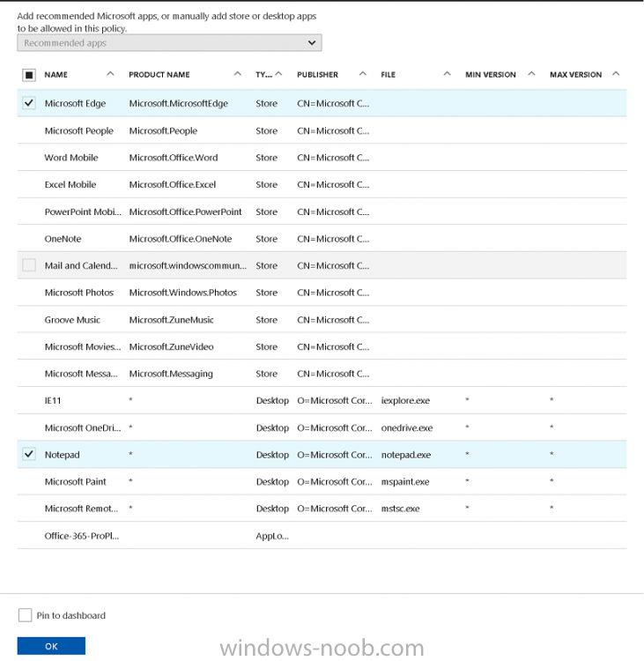Select the Office-365-ProPl... row
The width and height of the screenshot is (644, 661).
click(322, 535)
